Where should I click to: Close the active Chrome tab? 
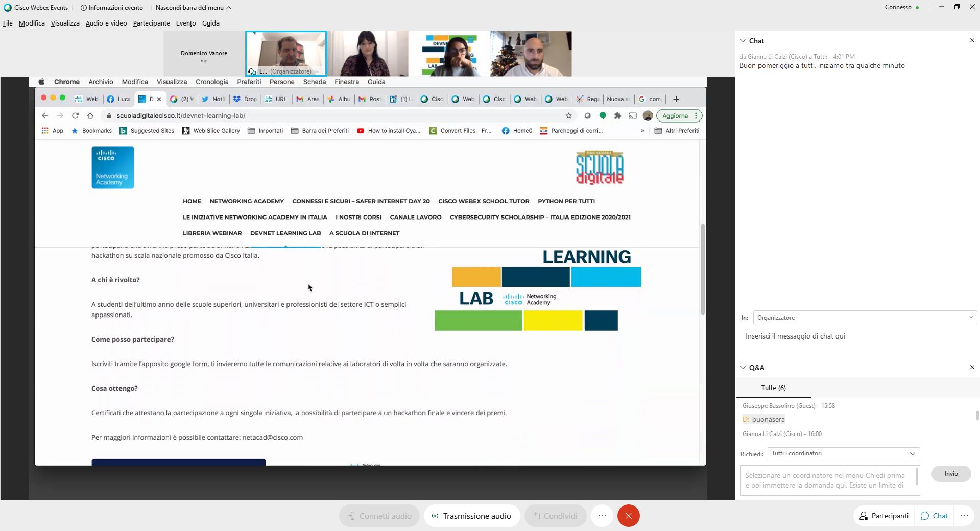(x=159, y=99)
